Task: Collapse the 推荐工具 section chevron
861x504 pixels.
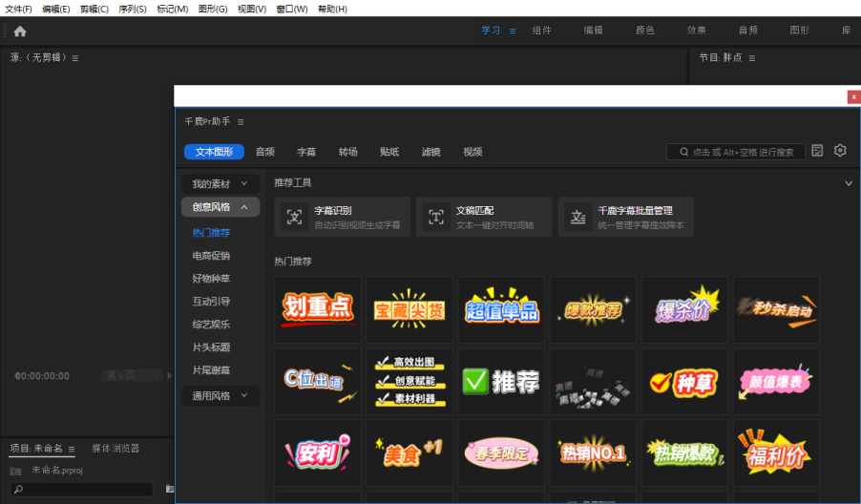Action: point(849,183)
